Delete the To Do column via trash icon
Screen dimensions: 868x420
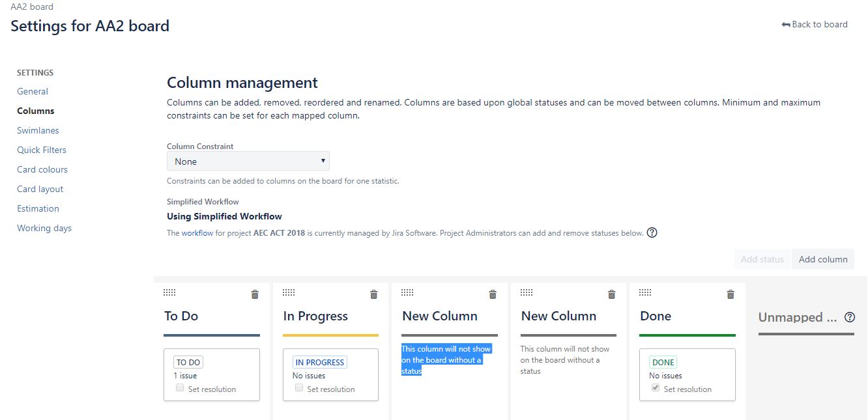255,294
